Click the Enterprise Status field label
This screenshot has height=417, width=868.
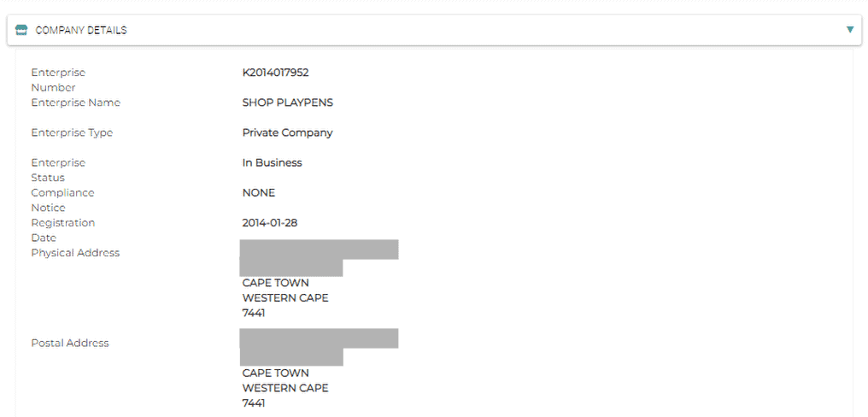(x=58, y=169)
